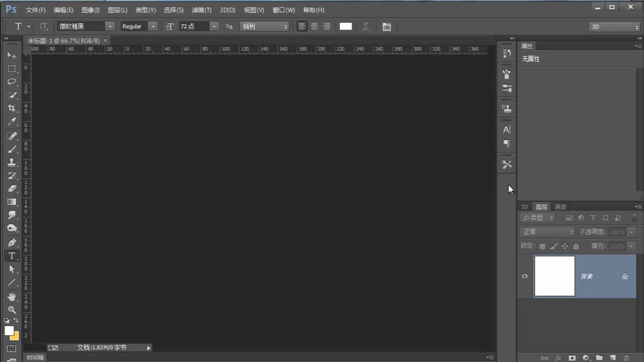Toggle Quick Mask mode

tap(11, 349)
